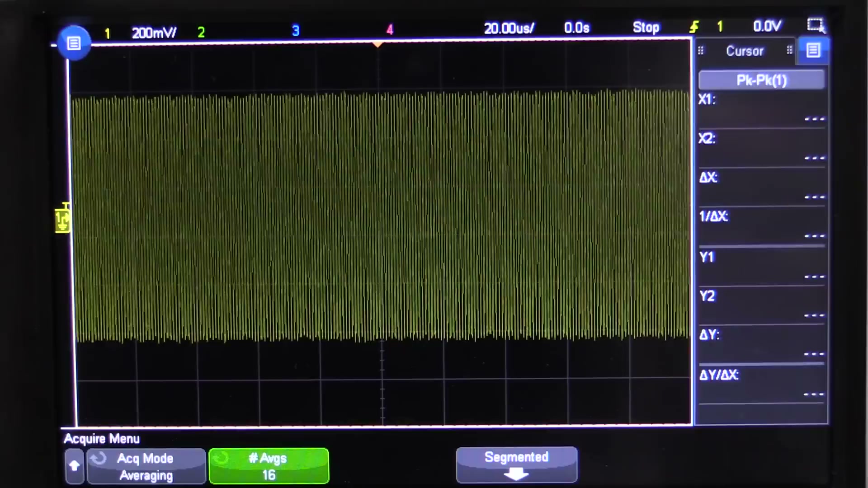Tap the left grip handle of Cursor panel
This screenshot has width=868, height=488.
(701, 51)
